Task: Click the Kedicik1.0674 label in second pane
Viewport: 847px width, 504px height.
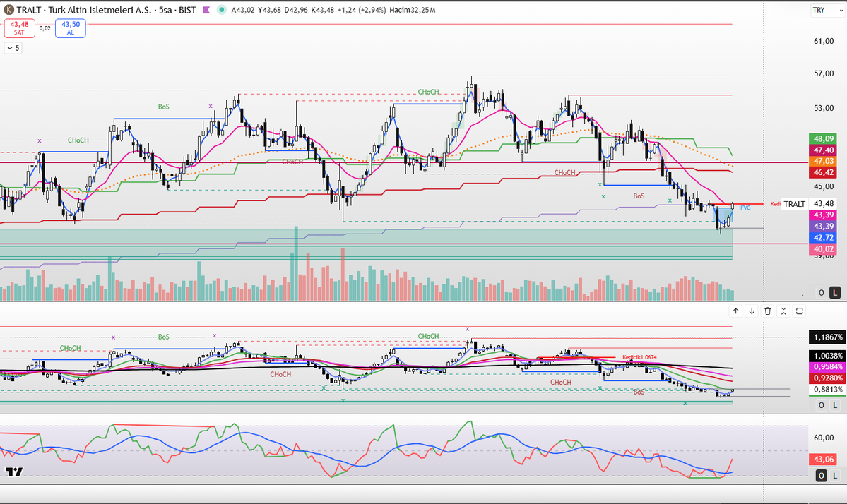Action: tap(639, 357)
